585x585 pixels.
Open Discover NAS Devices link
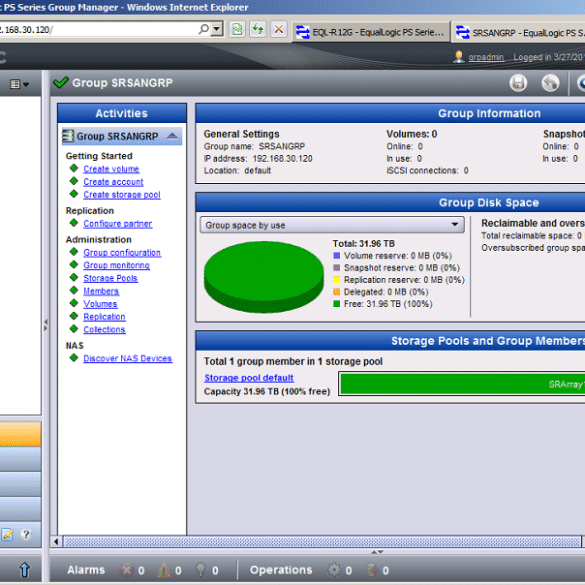128,358
